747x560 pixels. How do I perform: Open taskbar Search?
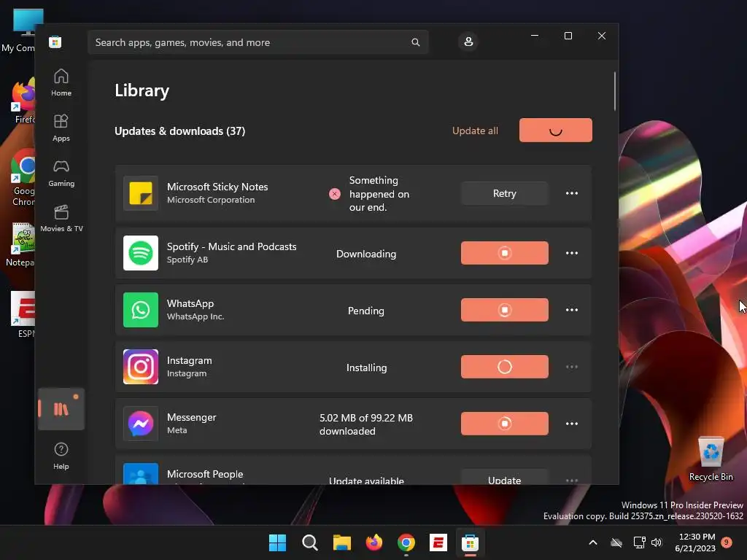click(309, 542)
